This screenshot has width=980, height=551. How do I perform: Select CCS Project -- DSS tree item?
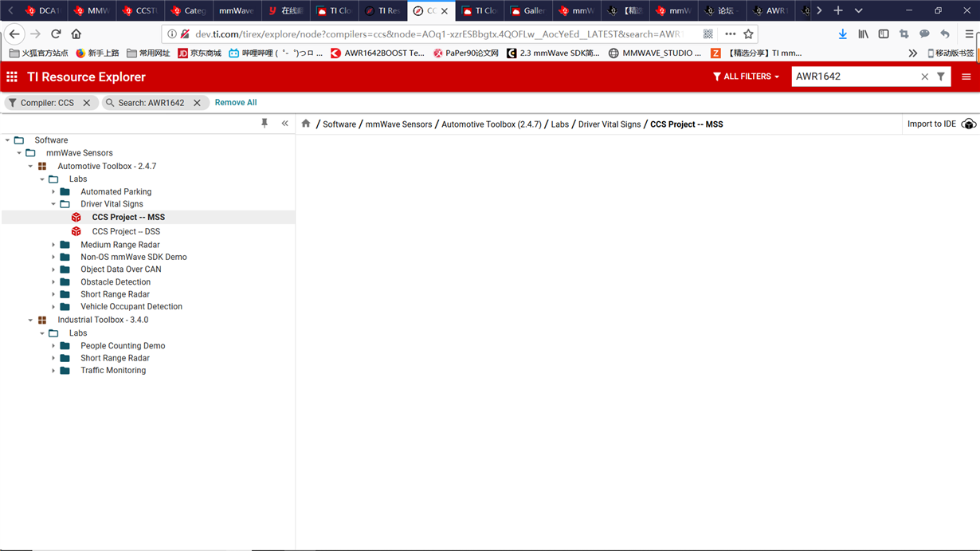coord(126,231)
